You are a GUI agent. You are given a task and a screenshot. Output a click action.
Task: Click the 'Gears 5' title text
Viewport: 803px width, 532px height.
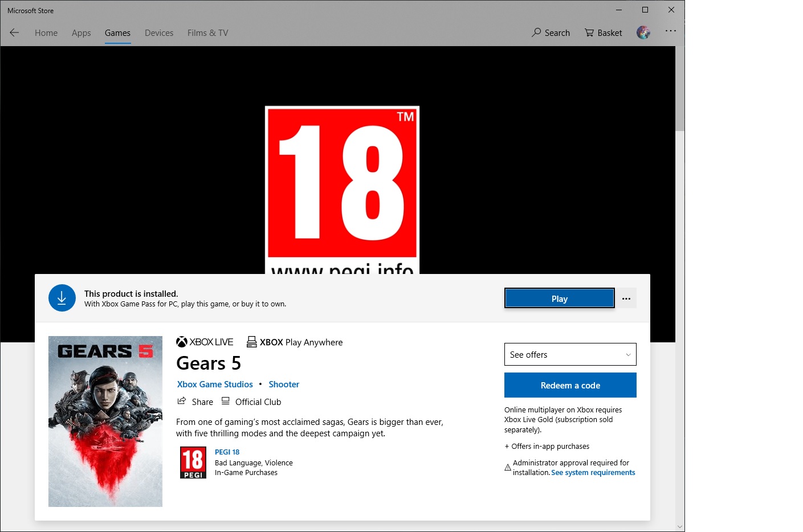[209, 363]
